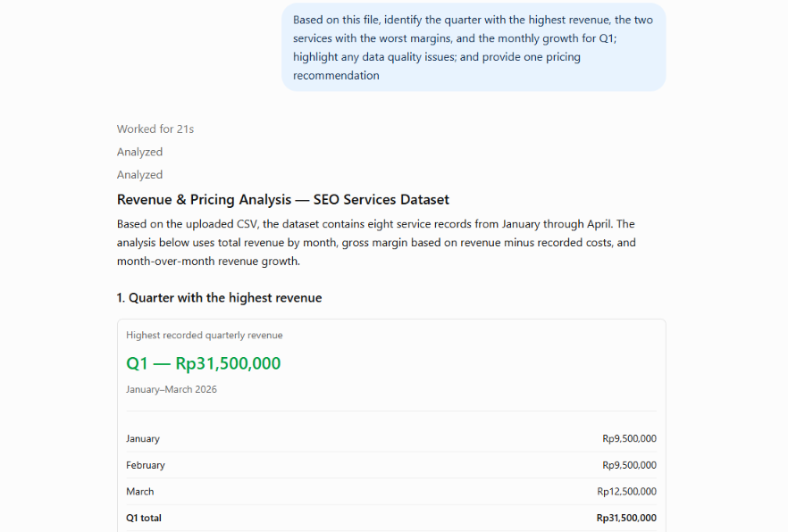The height and width of the screenshot is (532, 788).
Task: Click the bold Q1 total value Rp31,500,000
Action: click(x=626, y=518)
